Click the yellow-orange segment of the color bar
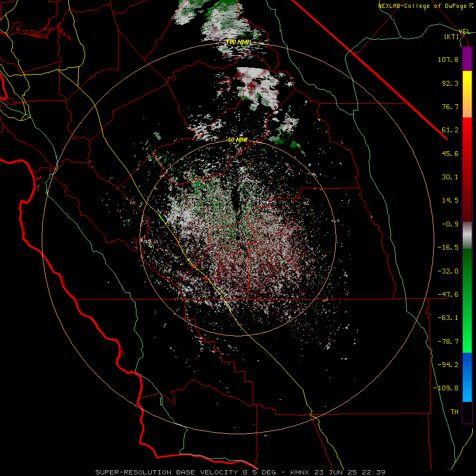 coord(467,94)
